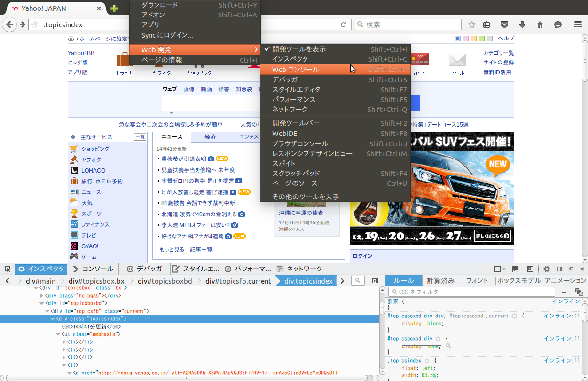The width and height of the screenshot is (588, 381).
Task: Toggle the 開発ツールを表示 checked menu item
Action: pos(298,49)
